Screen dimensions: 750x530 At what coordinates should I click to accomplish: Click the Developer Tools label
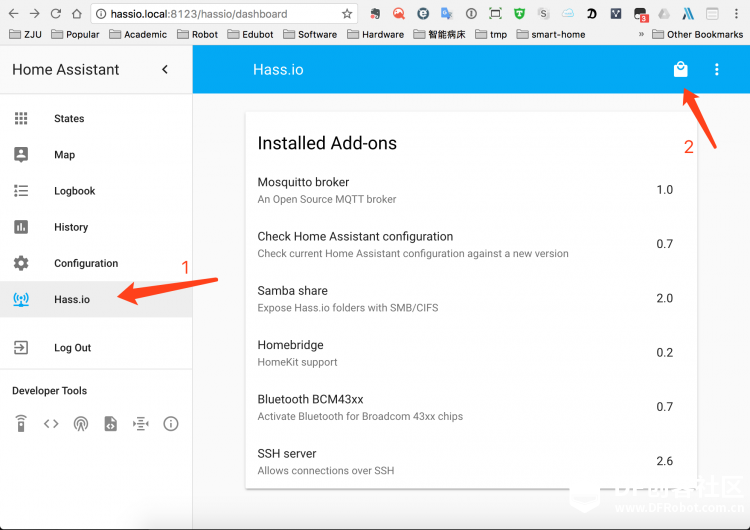point(50,390)
